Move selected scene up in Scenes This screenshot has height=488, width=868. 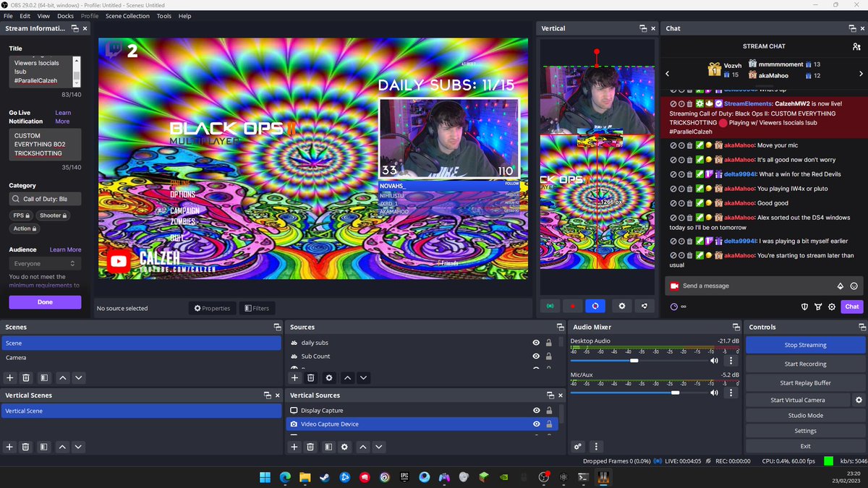[x=63, y=377]
